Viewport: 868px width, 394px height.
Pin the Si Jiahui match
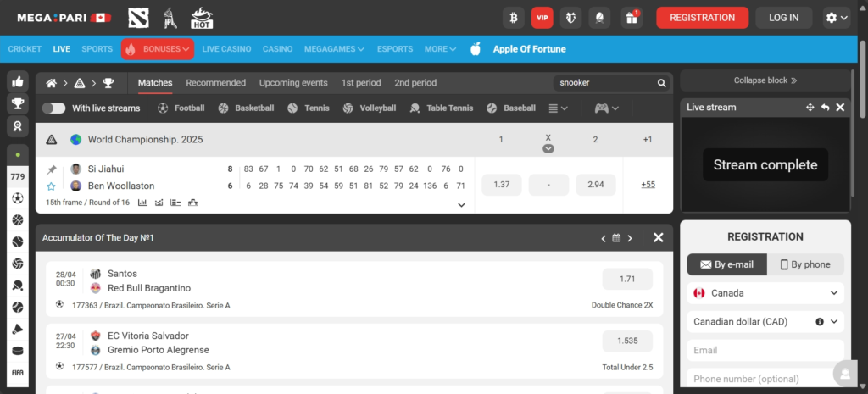point(52,169)
